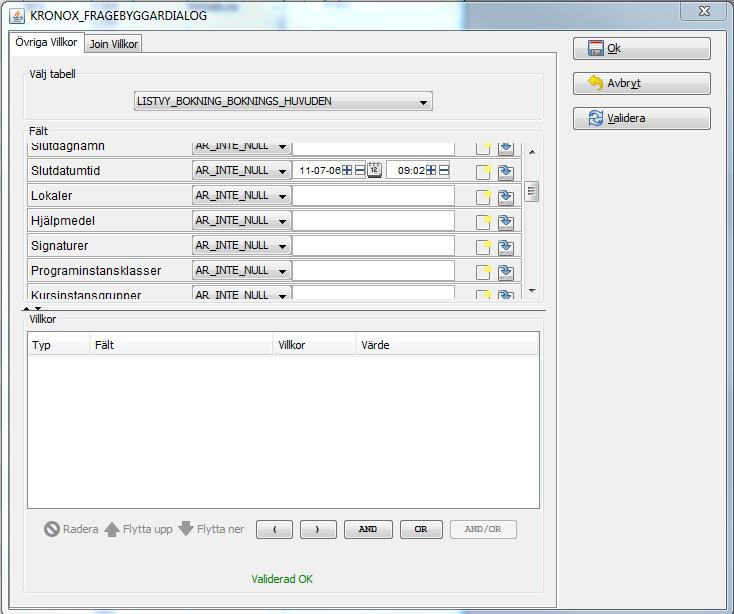734x614 pixels.
Task: Click the Ok button
Action: pyautogui.click(x=642, y=48)
